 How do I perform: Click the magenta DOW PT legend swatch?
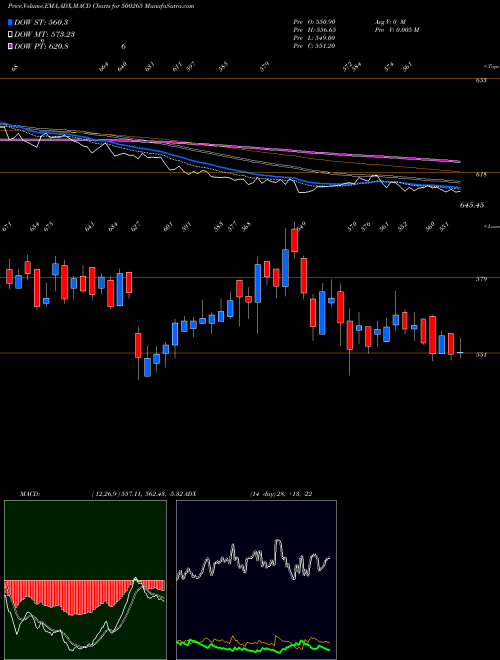pos(10,46)
